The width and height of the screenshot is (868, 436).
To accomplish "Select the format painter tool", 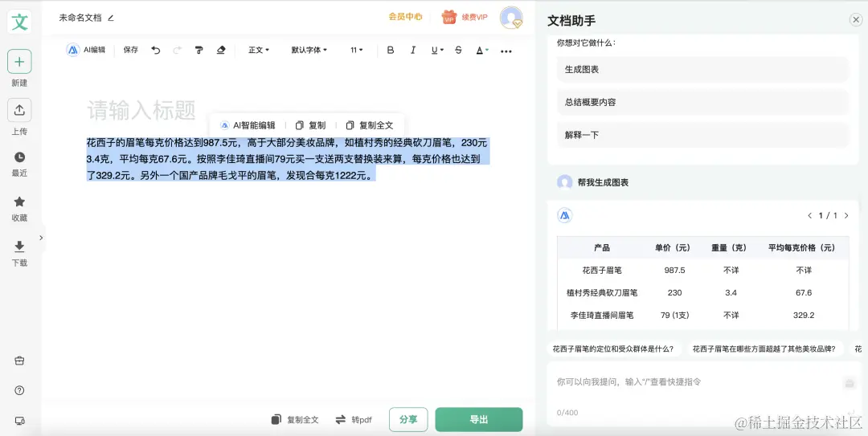I will [x=199, y=51].
